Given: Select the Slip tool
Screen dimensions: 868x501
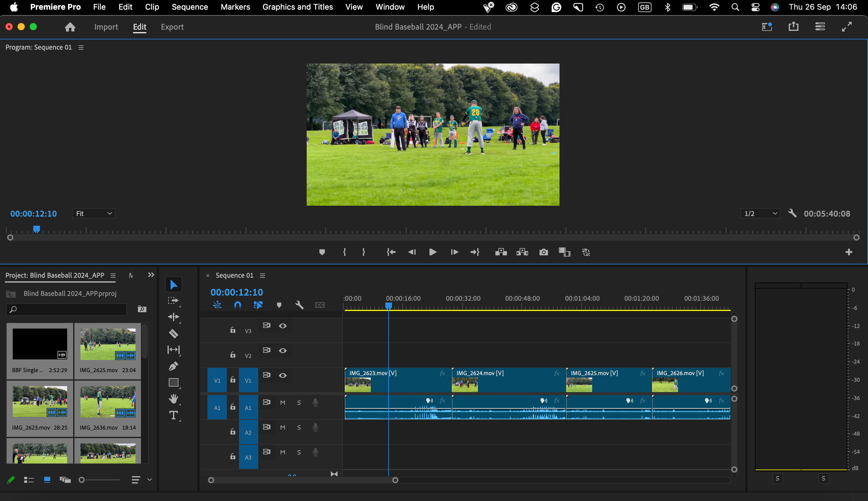Looking at the screenshot, I should point(173,350).
